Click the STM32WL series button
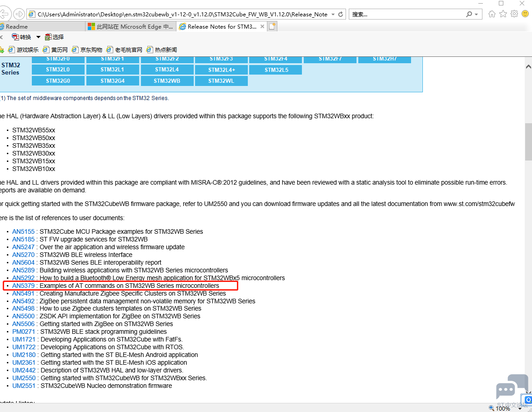Screen dimensions: 532x412 [221, 81]
